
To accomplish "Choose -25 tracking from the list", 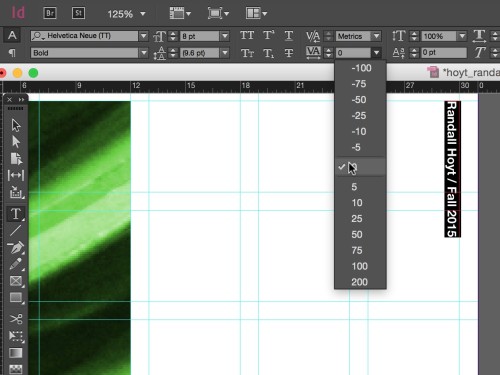I will (360, 116).
